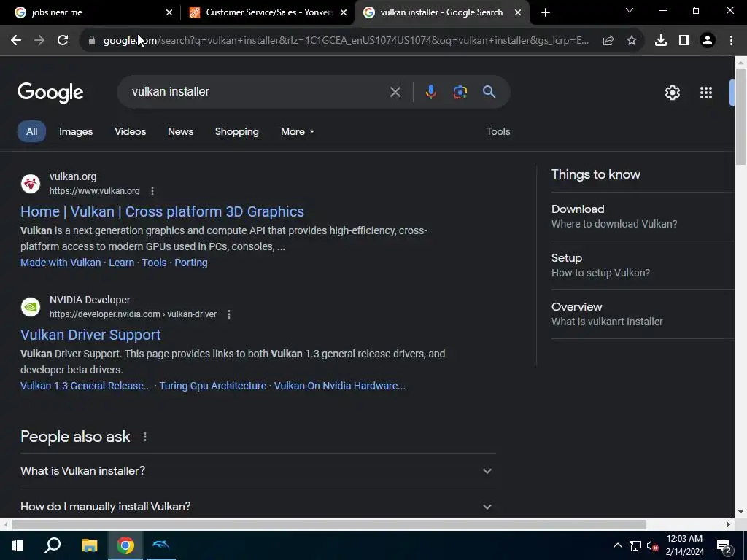Open Chrome downloads icon
Image resolution: width=747 pixels, height=560 pixels.
click(x=661, y=41)
